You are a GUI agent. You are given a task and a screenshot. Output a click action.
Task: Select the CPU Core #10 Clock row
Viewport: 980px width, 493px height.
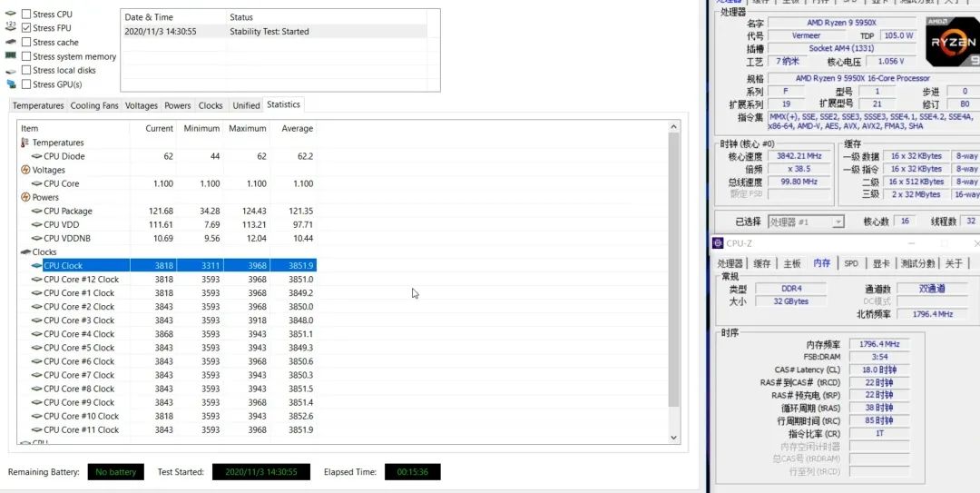[168, 416]
